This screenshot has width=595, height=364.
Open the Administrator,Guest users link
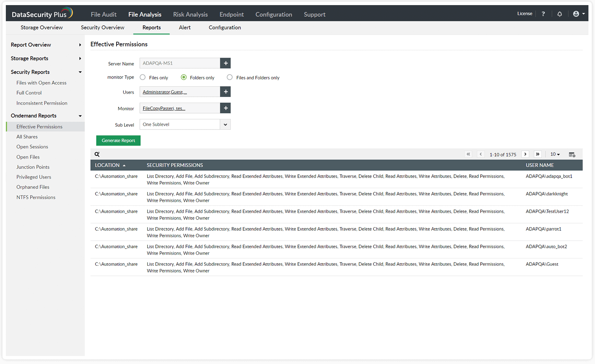pos(165,92)
